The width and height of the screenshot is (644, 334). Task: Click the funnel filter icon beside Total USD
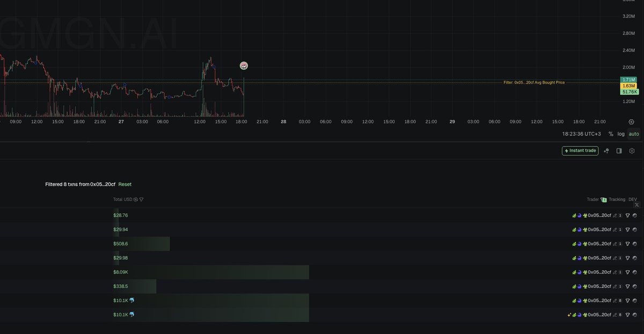(141, 199)
